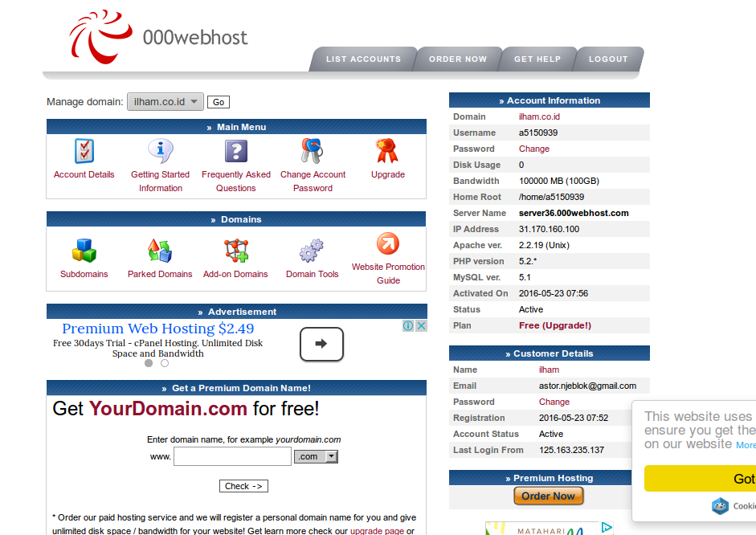Click the Go button
This screenshot has width=756, height=535.
(219, 102)
